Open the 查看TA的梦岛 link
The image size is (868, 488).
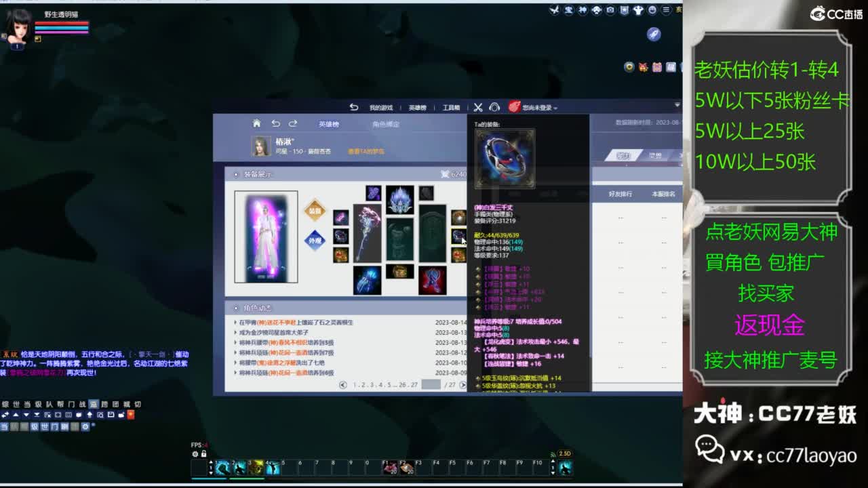[366, 150]
